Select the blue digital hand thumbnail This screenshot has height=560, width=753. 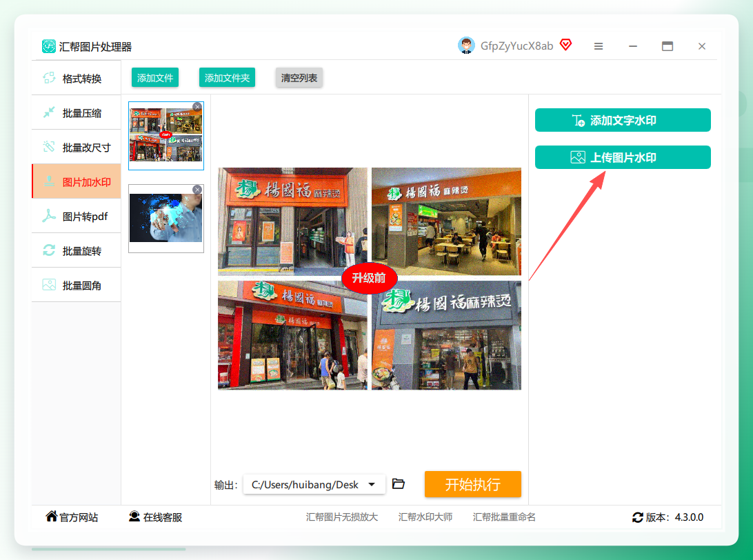click(166, 218)
